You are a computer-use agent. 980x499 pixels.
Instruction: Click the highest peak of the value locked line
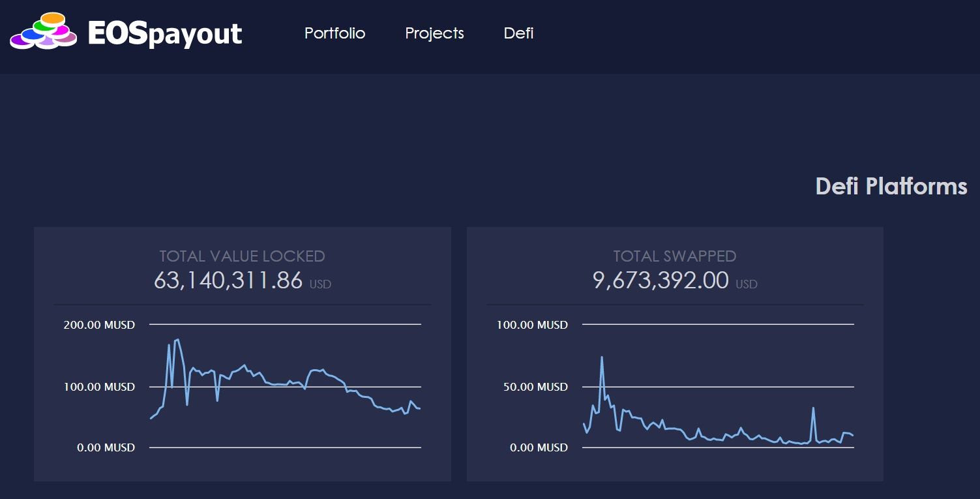[177, 340]
